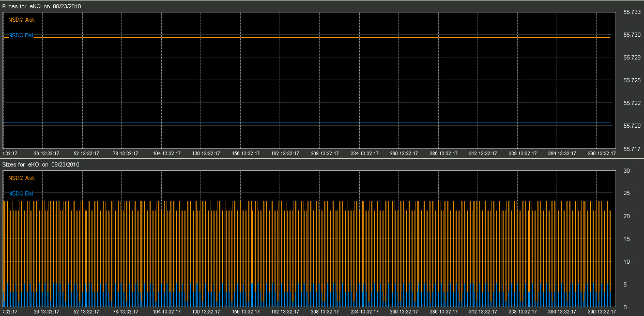644x316 pixels.
Task: Select NSDQ Ask legend in Prices chart
Action: pos(22,20)
